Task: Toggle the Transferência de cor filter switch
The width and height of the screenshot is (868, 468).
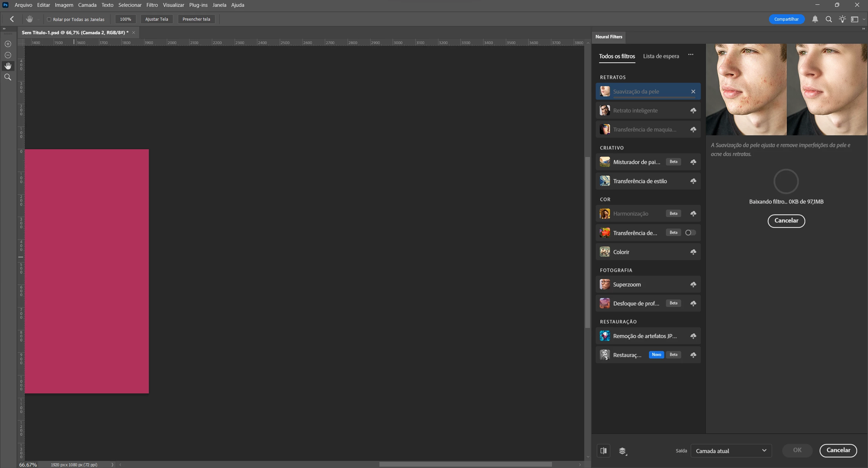Action: [x=690, y=233]
